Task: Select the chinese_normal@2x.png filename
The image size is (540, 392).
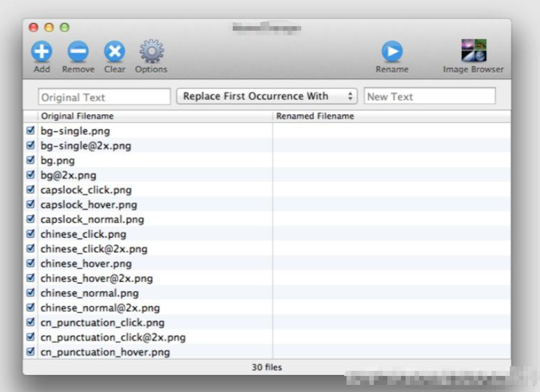Action: [100, 308]
